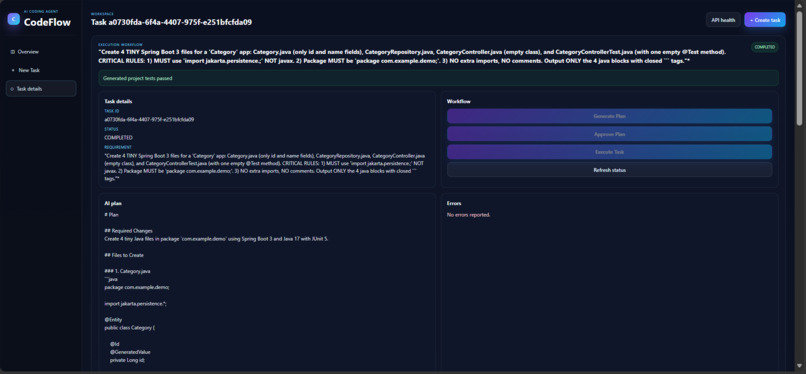Image resolution: width=806 pixels, height=374 pixels.
Task: Click the 'private Long id;' code line
Action: [x=127, y=360]
